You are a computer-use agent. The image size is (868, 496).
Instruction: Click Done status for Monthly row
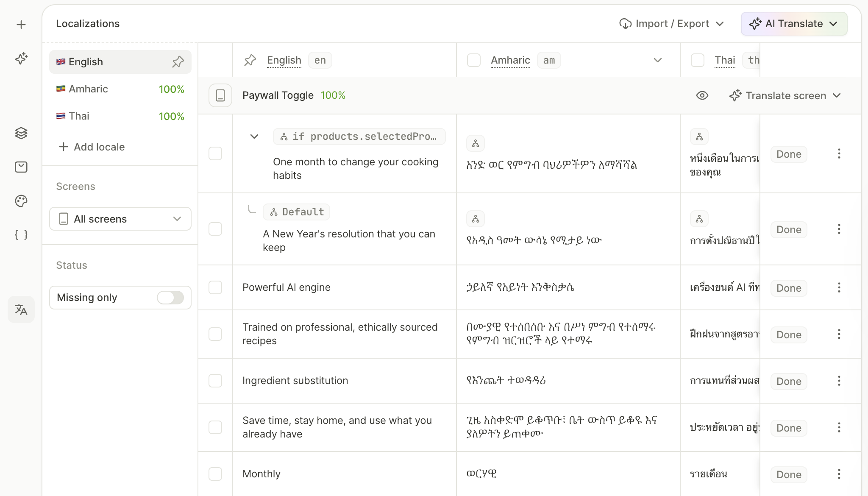click(x=789, y=474)
